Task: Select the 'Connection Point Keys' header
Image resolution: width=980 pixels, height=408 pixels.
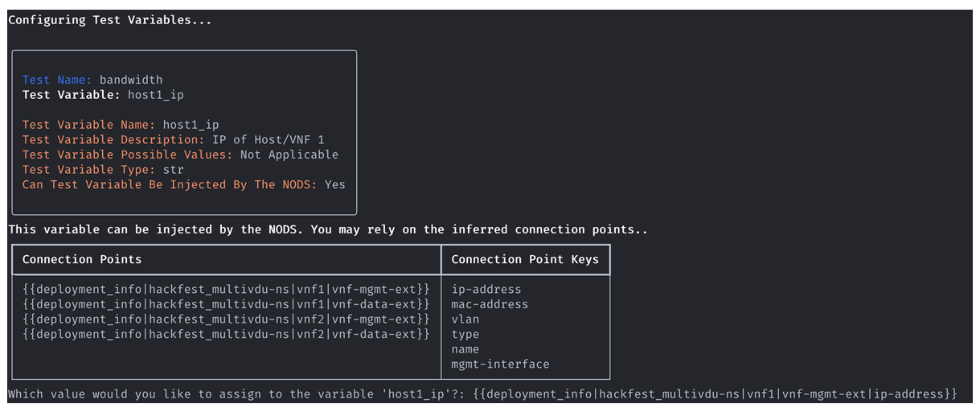Action: (x=525, y=259)
